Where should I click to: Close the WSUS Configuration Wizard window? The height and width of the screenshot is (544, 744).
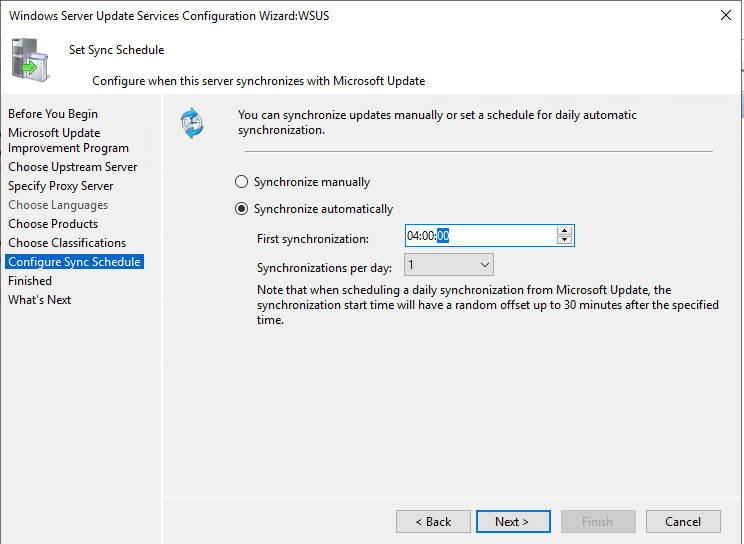pos(724,14)
